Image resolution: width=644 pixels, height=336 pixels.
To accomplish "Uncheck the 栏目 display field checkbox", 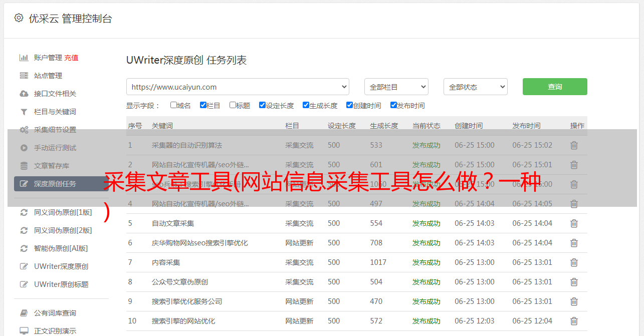I will 203,105.
